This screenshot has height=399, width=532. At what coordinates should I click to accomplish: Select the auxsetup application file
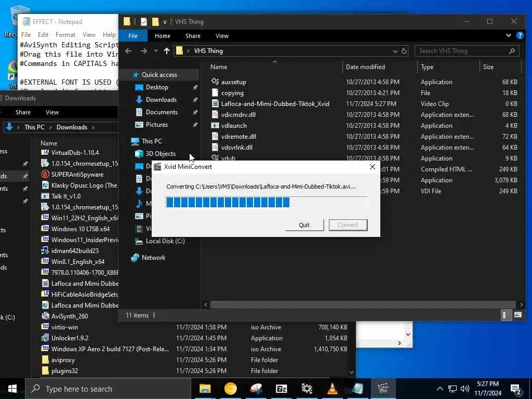pos(234,82)
